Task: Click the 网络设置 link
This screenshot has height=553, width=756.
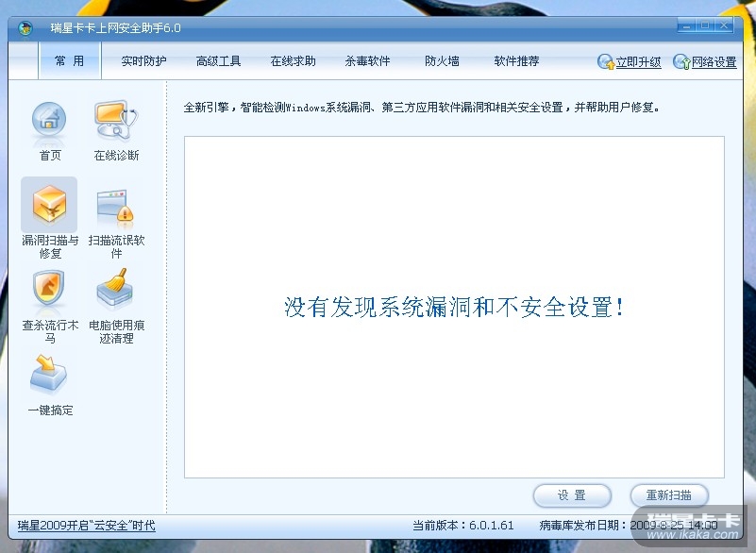Action: coord(714,62)
